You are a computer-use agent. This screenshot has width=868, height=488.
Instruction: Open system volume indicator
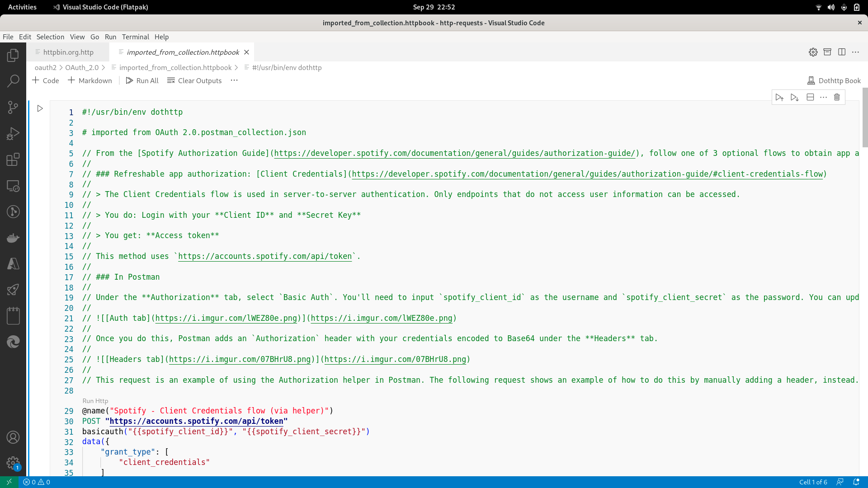pos(831,7)
